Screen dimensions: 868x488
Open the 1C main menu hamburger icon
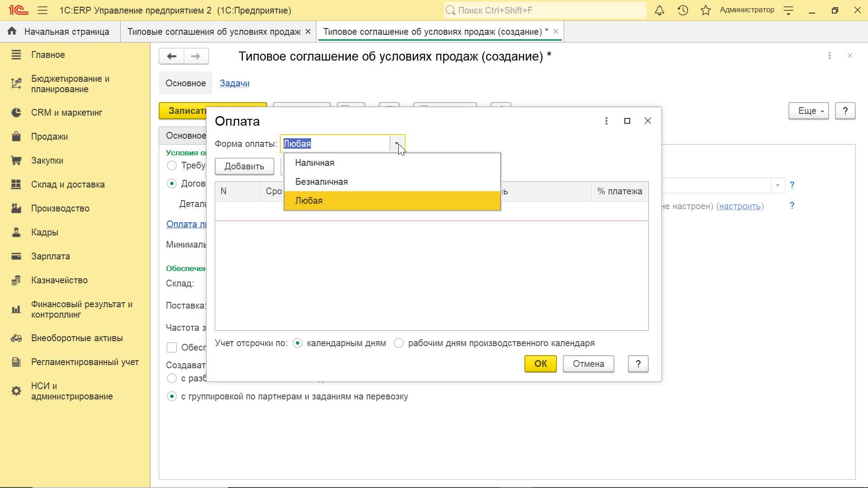(x=42, y=10)
